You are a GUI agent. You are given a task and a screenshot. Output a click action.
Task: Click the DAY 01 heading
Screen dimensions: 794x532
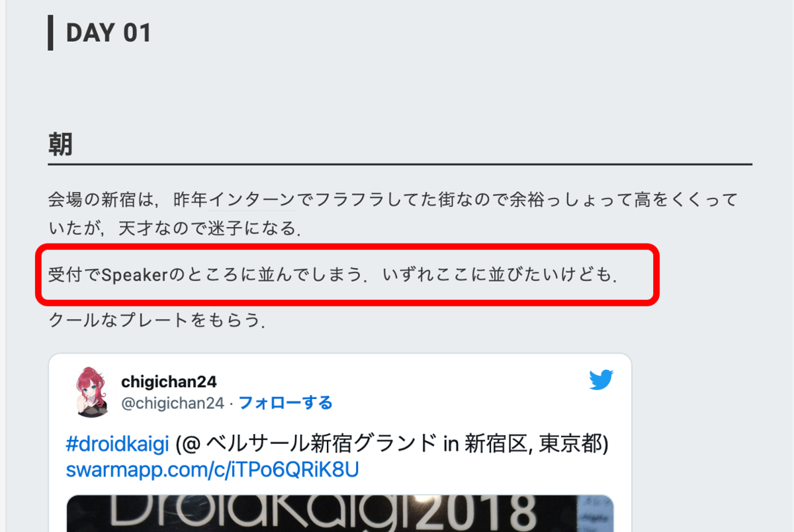109,33
